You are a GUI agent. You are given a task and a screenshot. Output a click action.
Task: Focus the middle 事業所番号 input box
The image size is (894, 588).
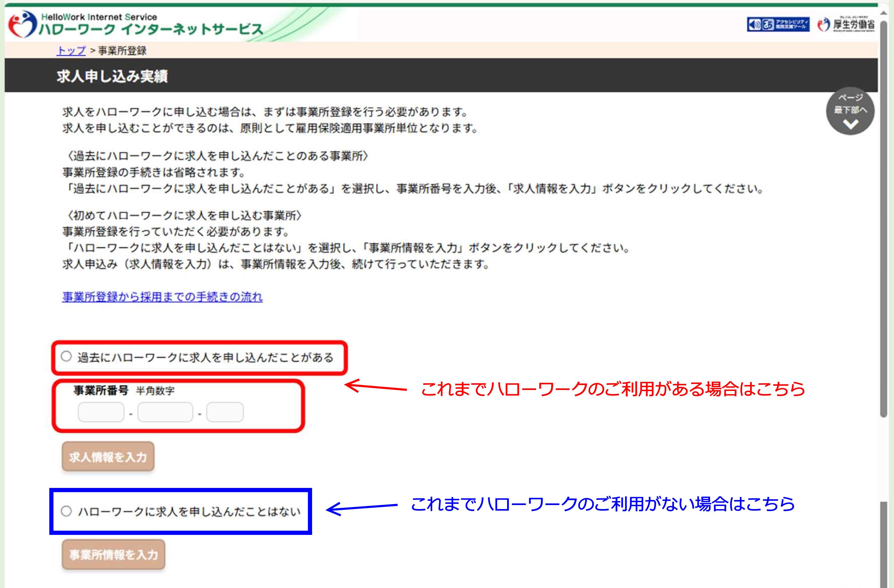pyautogui.click(x=165, y=412)
